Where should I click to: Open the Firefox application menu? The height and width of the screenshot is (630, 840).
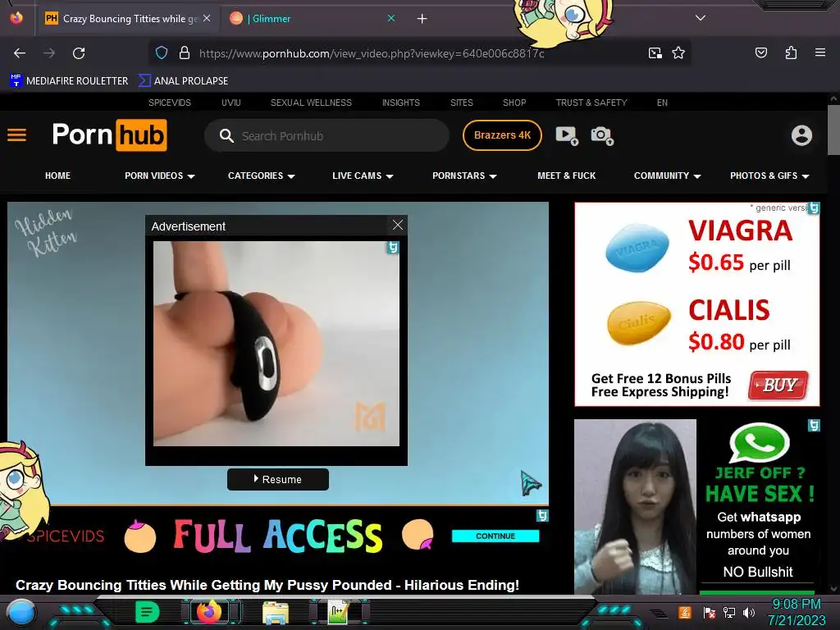(x=819, y=52)
